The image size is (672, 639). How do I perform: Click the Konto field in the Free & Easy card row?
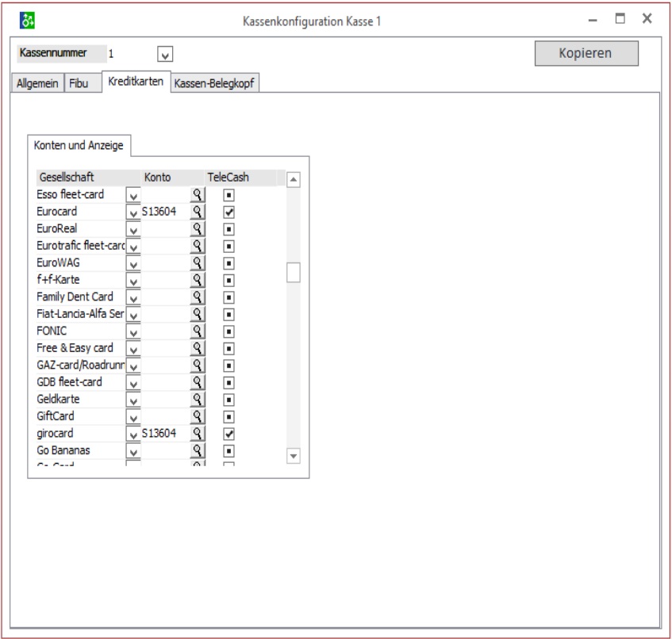click(163, 348)
